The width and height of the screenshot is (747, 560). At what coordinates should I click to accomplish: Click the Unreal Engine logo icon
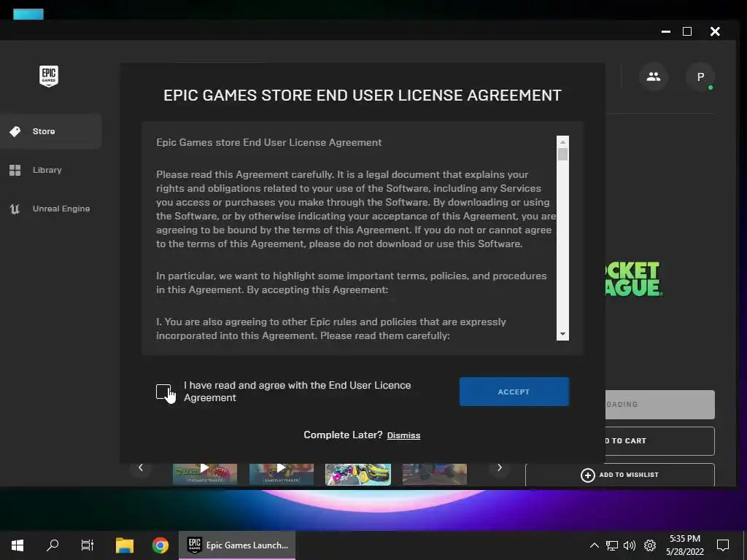pos(15,209)
